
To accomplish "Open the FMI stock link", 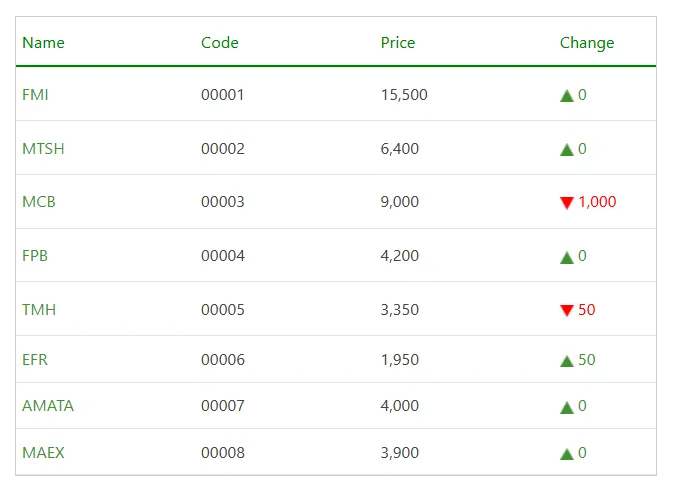I will point(35,95).
